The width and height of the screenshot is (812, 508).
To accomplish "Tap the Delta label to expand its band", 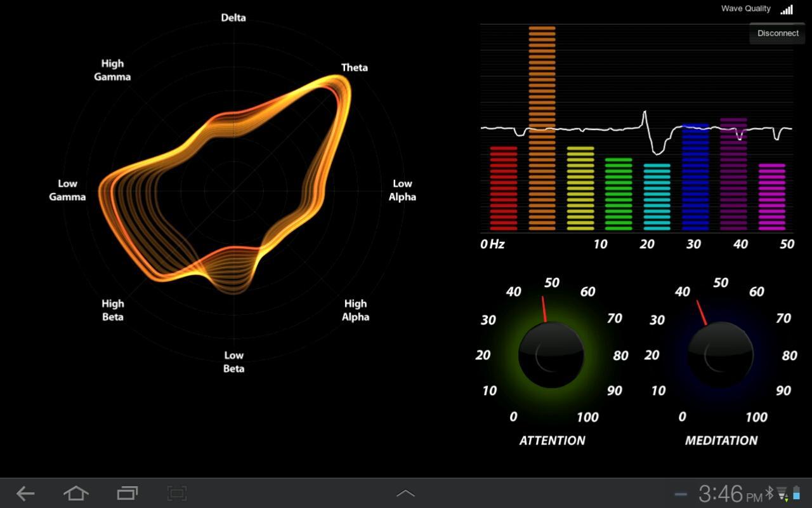I will tap(233, 18).
